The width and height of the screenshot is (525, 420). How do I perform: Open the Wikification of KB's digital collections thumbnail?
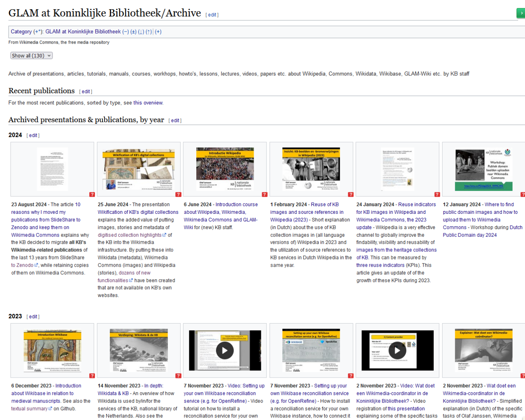click(x=139, y=169)
